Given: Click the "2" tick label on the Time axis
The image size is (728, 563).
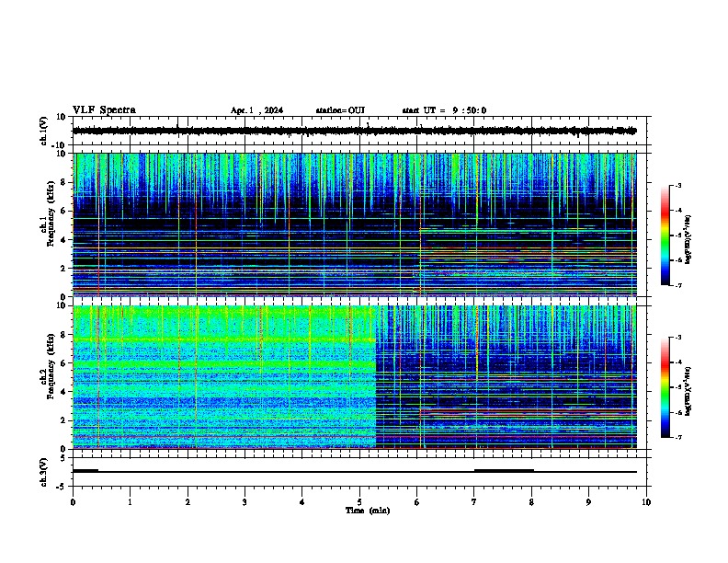Looking at the screenshot, I should [x=188, y=502].
